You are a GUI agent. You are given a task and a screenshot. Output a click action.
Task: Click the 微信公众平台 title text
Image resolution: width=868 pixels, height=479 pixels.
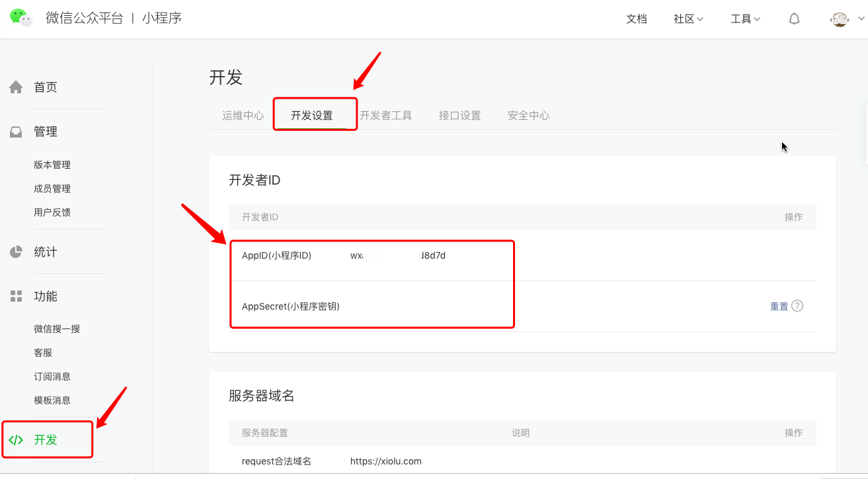coord(84,19)
